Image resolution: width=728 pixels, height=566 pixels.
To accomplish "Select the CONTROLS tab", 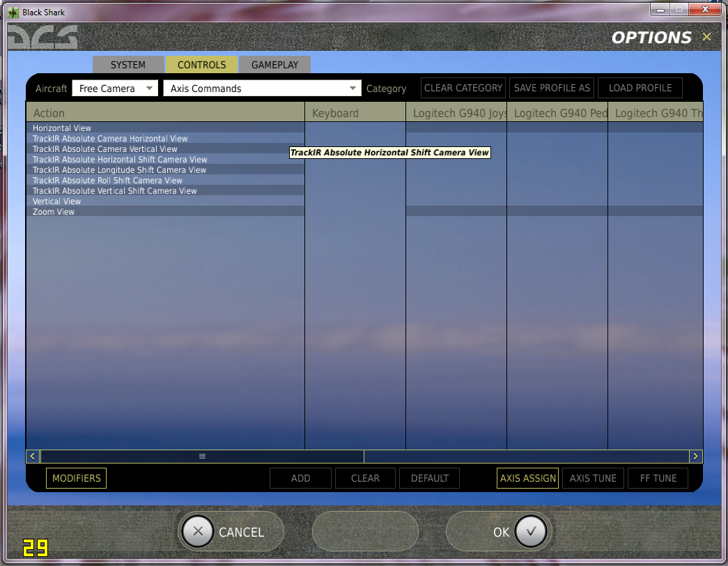I will [201, 65].
